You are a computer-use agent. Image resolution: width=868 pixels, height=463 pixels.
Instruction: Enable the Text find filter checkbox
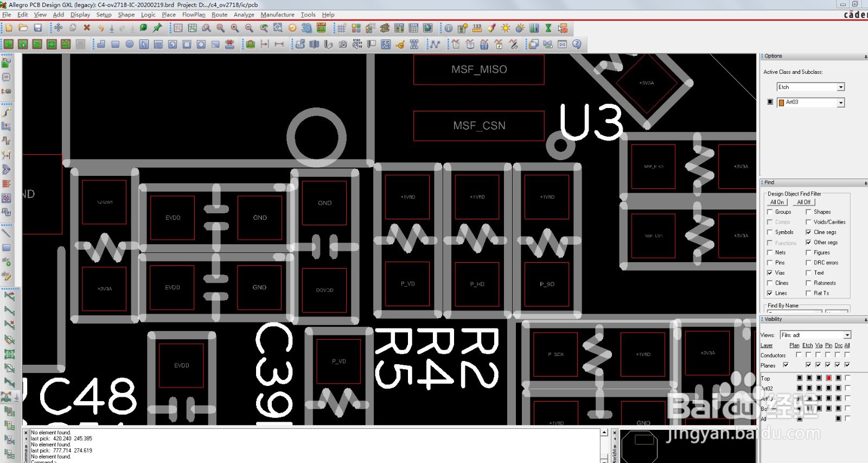coord(808,272)
